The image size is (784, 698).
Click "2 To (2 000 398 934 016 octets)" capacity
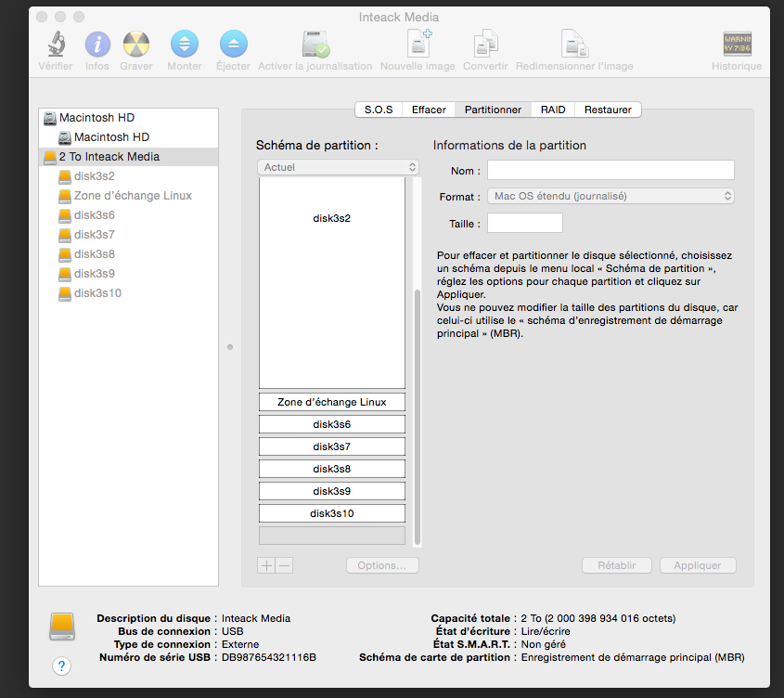598,618
